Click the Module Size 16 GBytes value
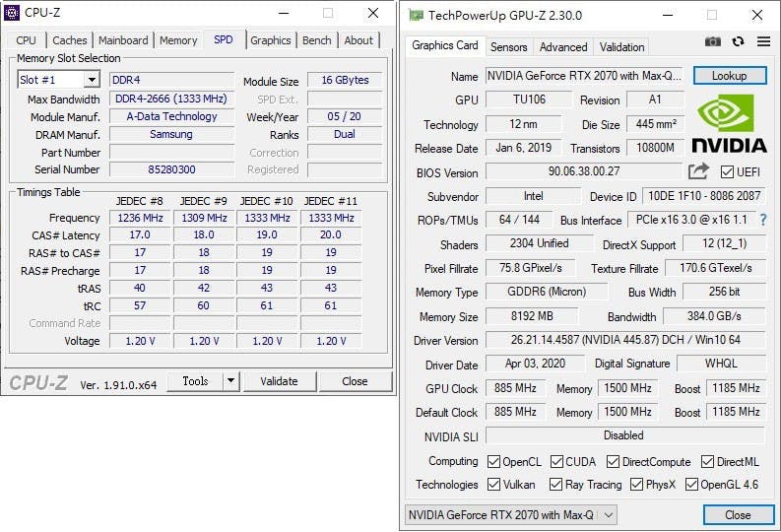This screenshot has height=532, width=781. 345,80
